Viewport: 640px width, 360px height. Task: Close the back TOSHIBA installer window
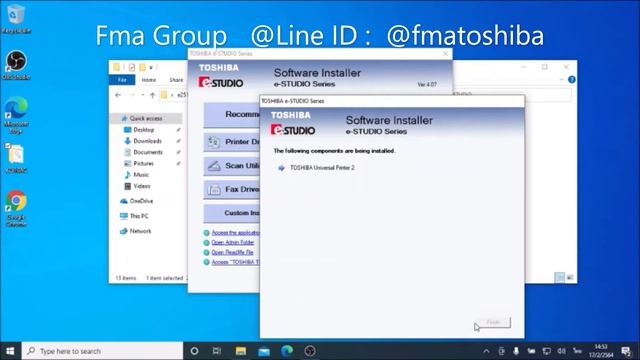pyautogui.click(x=445, y=53)
